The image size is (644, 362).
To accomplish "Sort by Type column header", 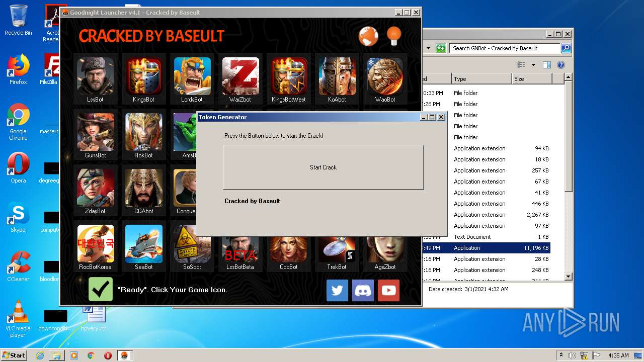I will click(481, 79).
